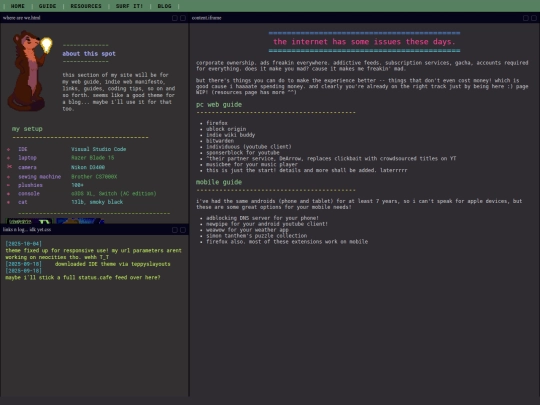Click the links n log panel title

click(x=27, y=229)
